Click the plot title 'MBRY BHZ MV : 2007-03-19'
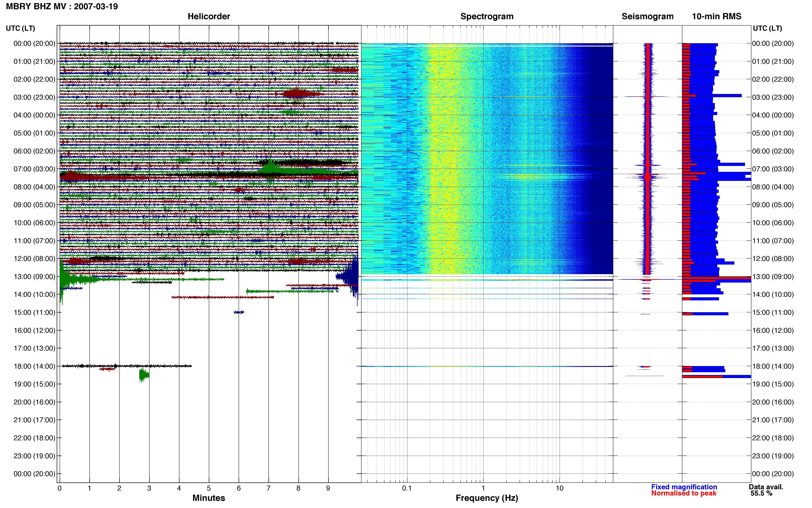812x508 pixels. coord(62,6)
